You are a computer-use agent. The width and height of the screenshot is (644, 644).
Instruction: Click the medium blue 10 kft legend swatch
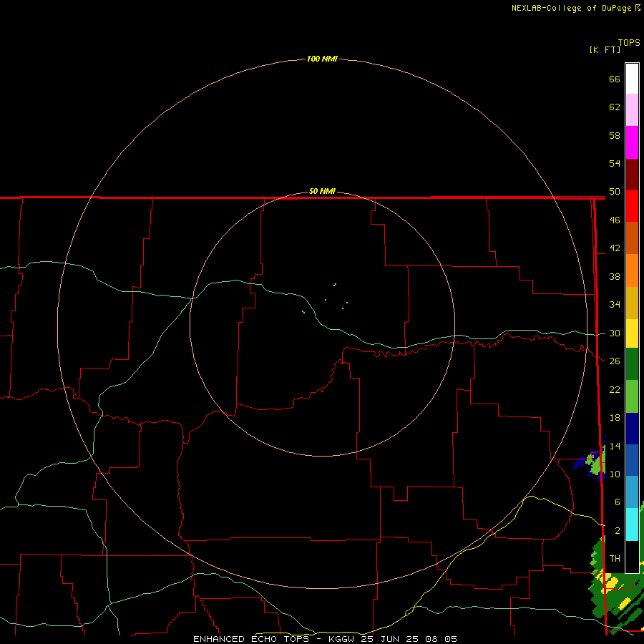pos(632,460)
